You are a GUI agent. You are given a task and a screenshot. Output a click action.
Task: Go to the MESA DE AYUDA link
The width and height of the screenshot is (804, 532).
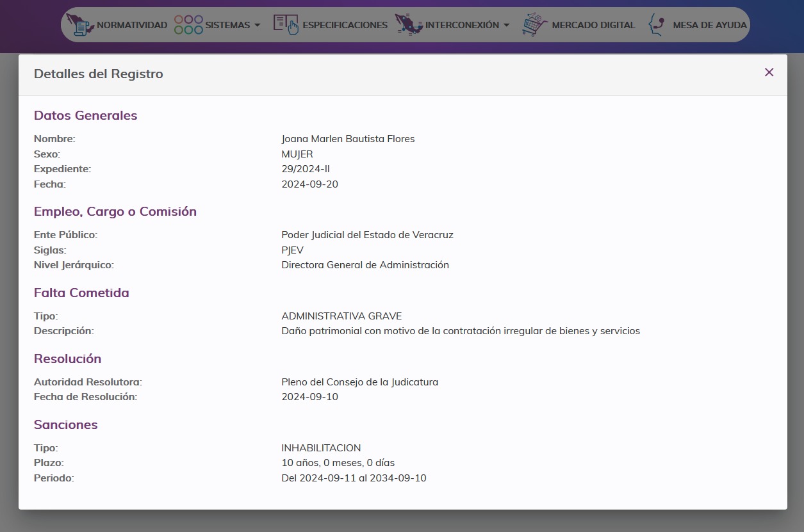709,25
